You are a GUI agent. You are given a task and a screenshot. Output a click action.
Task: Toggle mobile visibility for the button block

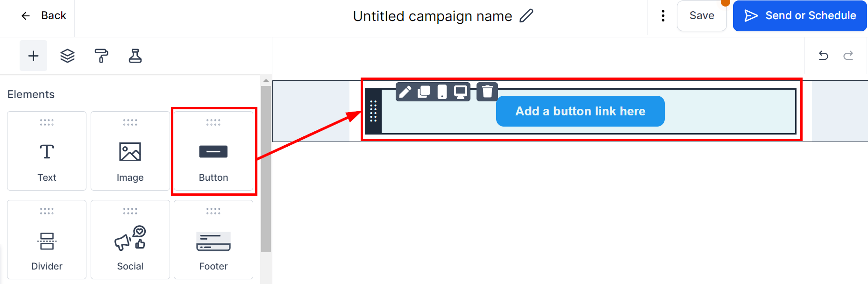(x=442, y=92)
